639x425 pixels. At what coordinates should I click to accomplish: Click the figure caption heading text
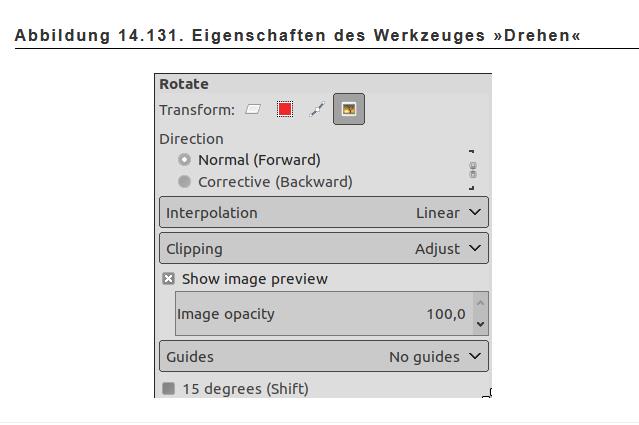[x=298, y=36]
